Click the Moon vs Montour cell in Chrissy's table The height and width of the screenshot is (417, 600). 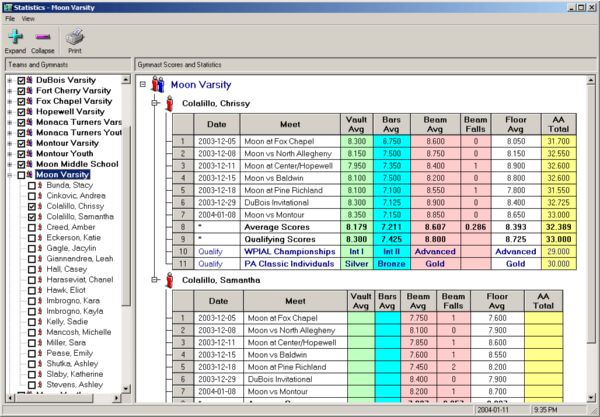click(290, 215)
